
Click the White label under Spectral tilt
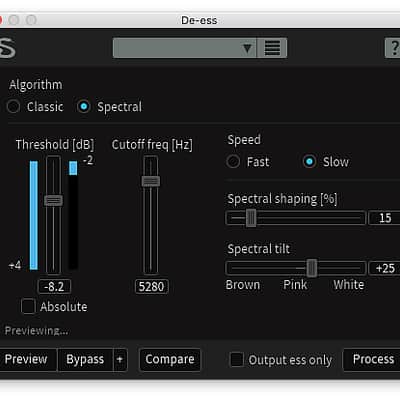point(349,285)
